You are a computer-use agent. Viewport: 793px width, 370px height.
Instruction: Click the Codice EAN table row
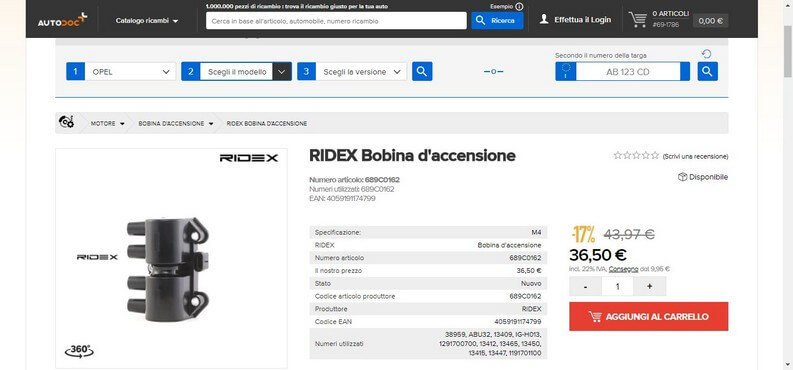pos(428,321)
